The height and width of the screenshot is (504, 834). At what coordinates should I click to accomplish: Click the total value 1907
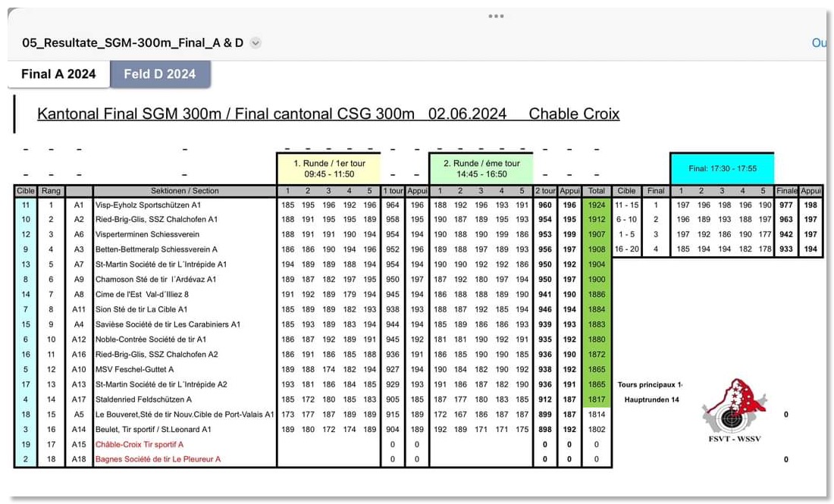596,234
